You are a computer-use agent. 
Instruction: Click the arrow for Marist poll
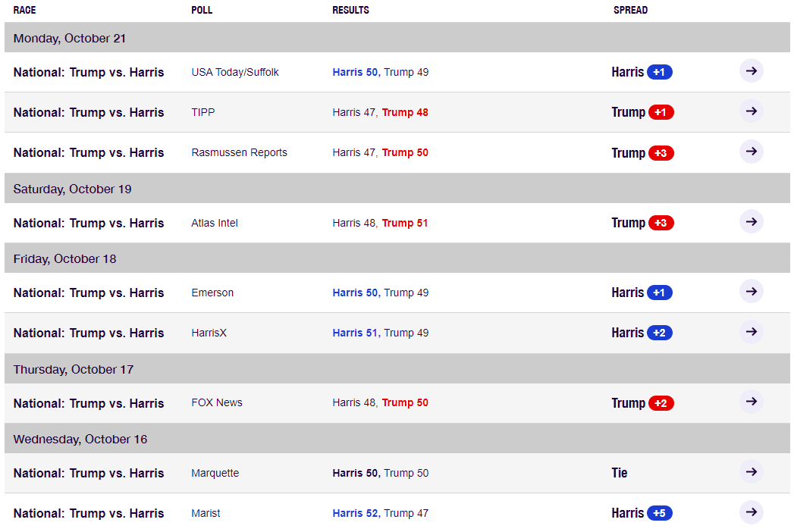(x=751, y=512)
